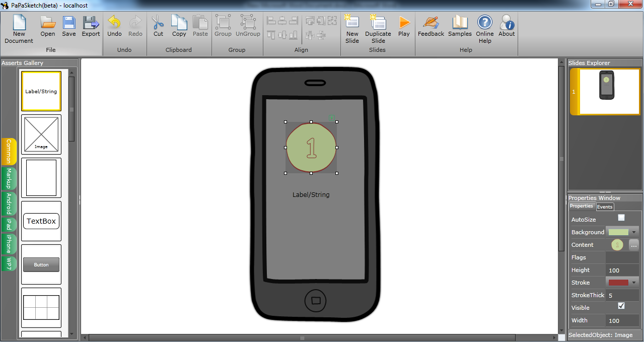Screen dimensions: 644x342
Task: Make selected objects same size
Action: point(332,21)
